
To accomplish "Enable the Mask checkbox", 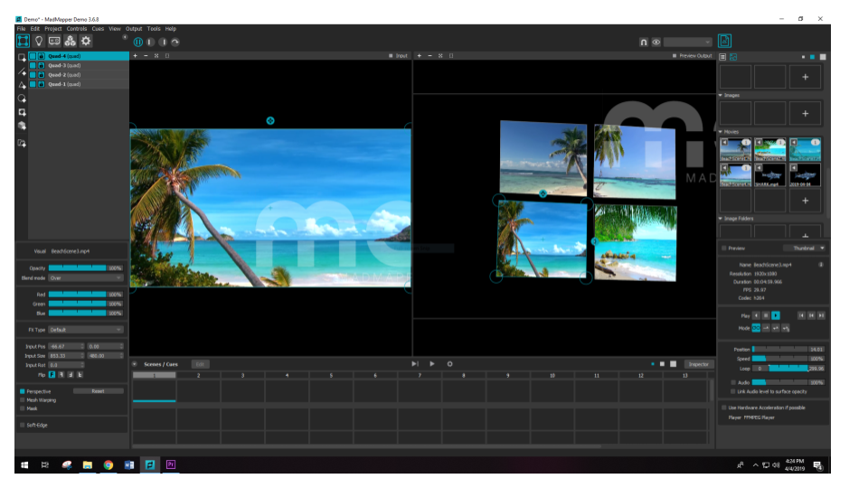I will [22, 408].
